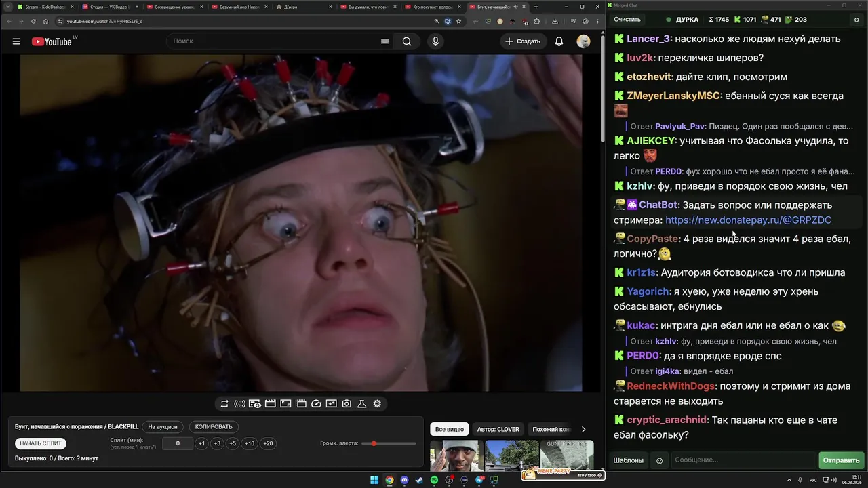This screenshot has height=488, width=868.
Task: Add 10 minutes with the +10 button
Action: point(250,443)
